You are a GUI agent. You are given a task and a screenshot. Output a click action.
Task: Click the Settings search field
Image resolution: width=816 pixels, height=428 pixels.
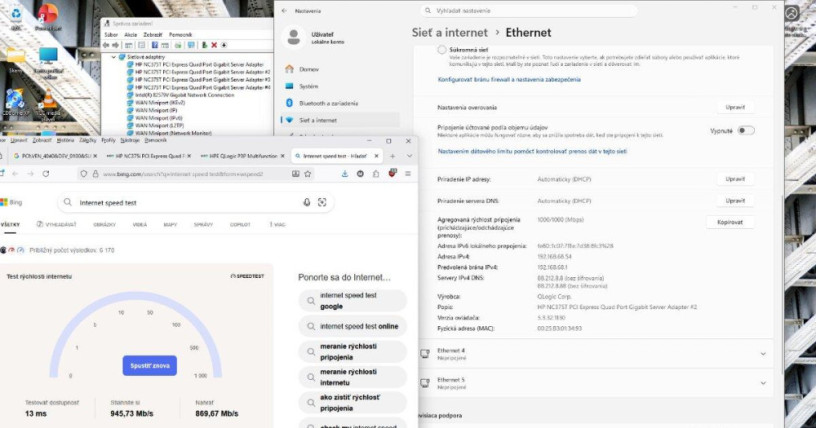click(529, 10)
